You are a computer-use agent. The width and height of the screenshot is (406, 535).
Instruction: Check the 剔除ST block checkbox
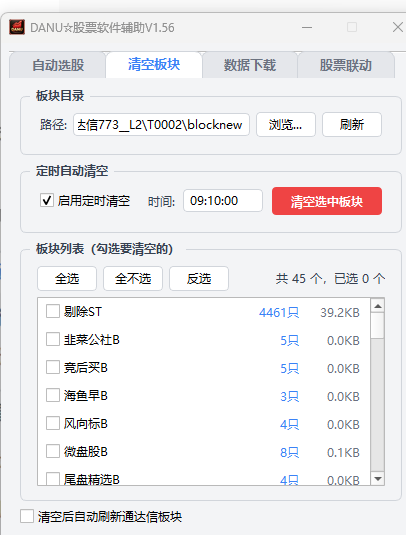(53, 311)
